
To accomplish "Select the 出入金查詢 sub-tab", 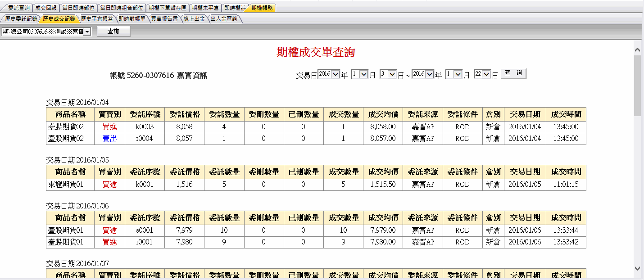I will [x=224, y=19].
